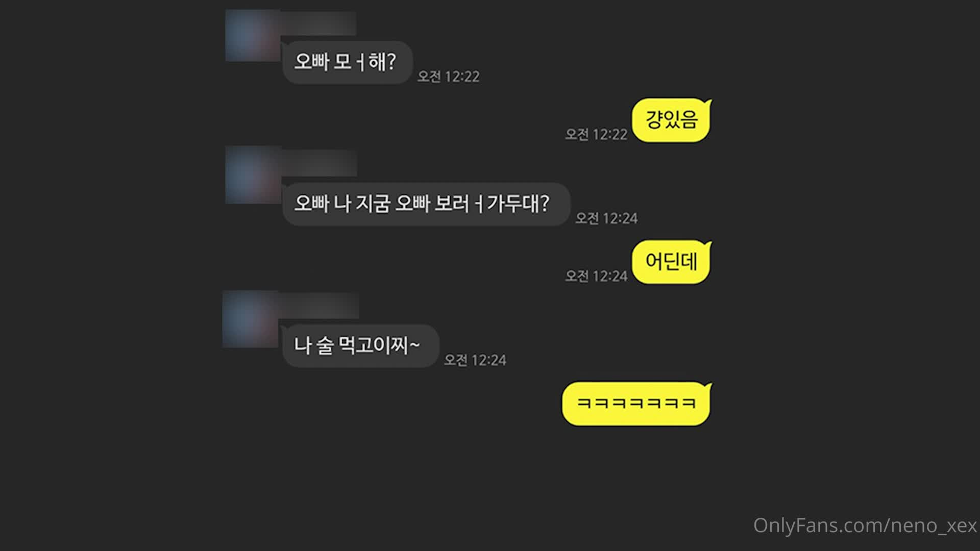The height and width of the screenshot is (551, 980).
Task: Select the gray bubble saying 오빠 모ㅓ해?
Action: click(x=347, y=62)
